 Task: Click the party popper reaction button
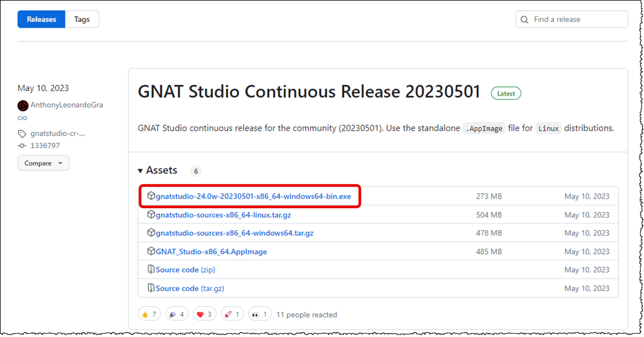click(177, 314)
